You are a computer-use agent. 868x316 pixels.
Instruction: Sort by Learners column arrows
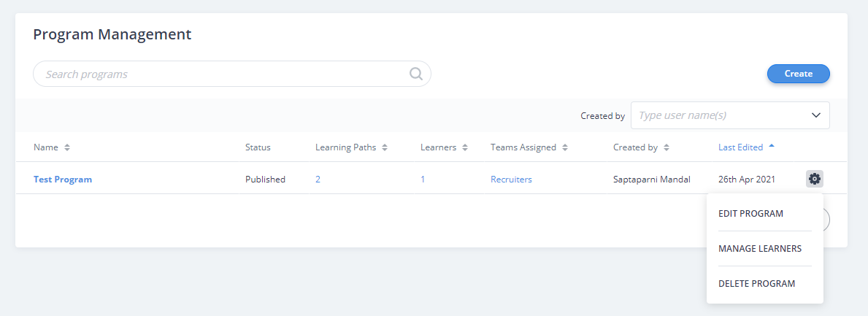coord(465,147)
